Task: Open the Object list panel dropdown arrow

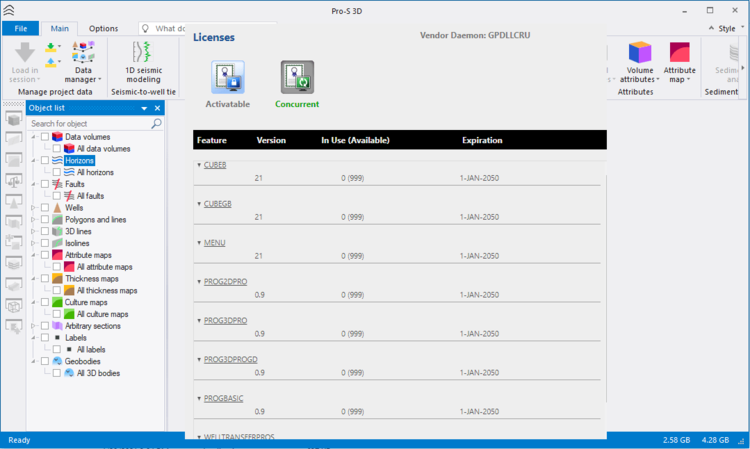Action: tap(144, 108)
